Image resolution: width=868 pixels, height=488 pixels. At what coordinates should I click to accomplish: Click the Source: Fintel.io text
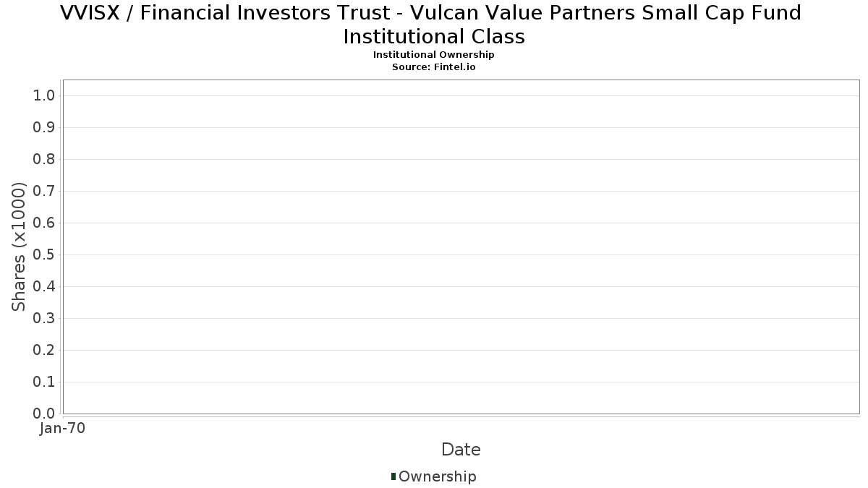click(433, 67)
